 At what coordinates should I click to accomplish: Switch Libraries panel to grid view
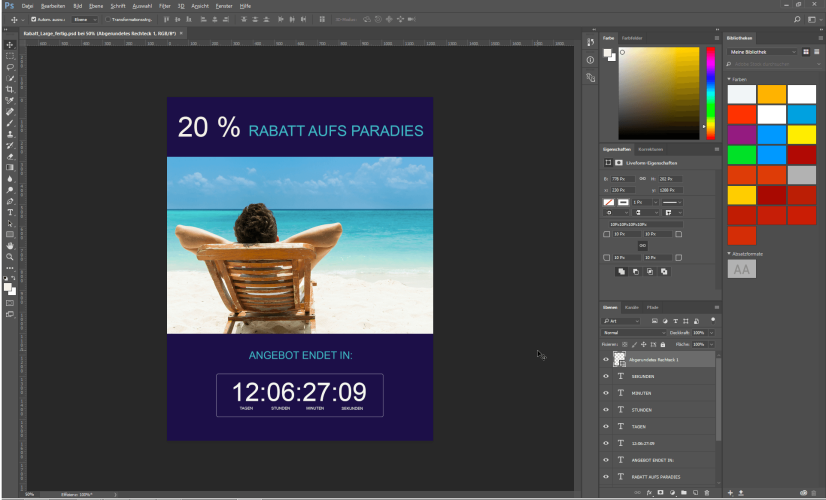coord(805,52)
